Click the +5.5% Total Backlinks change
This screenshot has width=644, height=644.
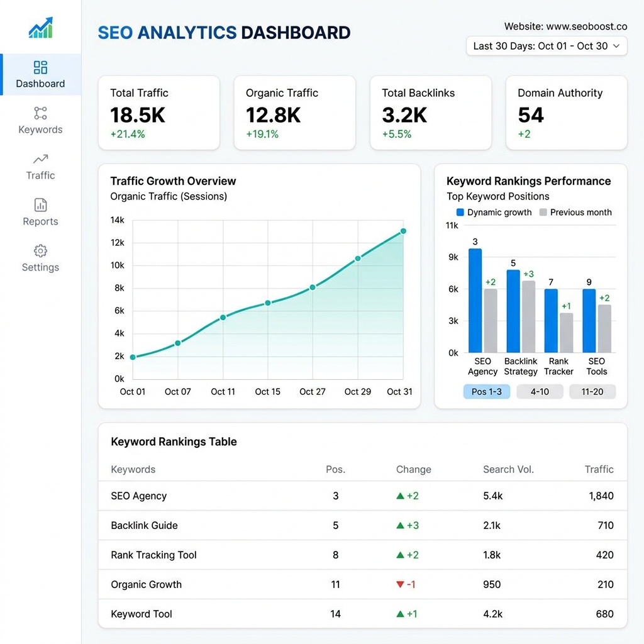[x=397, y=135]
